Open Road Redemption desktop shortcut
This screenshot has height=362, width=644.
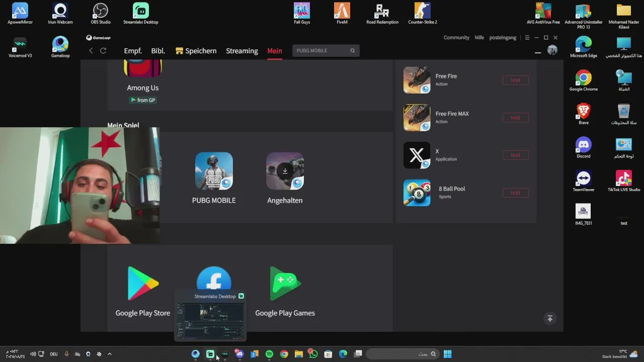click(382, 14)
